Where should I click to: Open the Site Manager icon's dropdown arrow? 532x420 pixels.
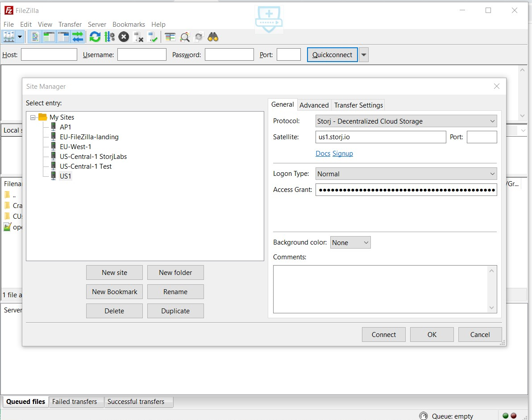[x=20, y=37]
